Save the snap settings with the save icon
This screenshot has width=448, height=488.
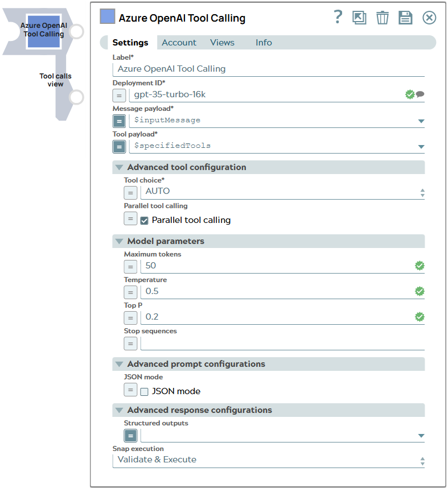pyautogui.click(x=405, y=17)
